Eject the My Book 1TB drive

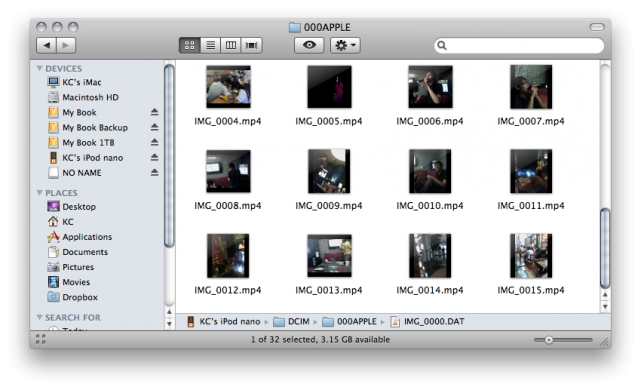click(154, 142)
